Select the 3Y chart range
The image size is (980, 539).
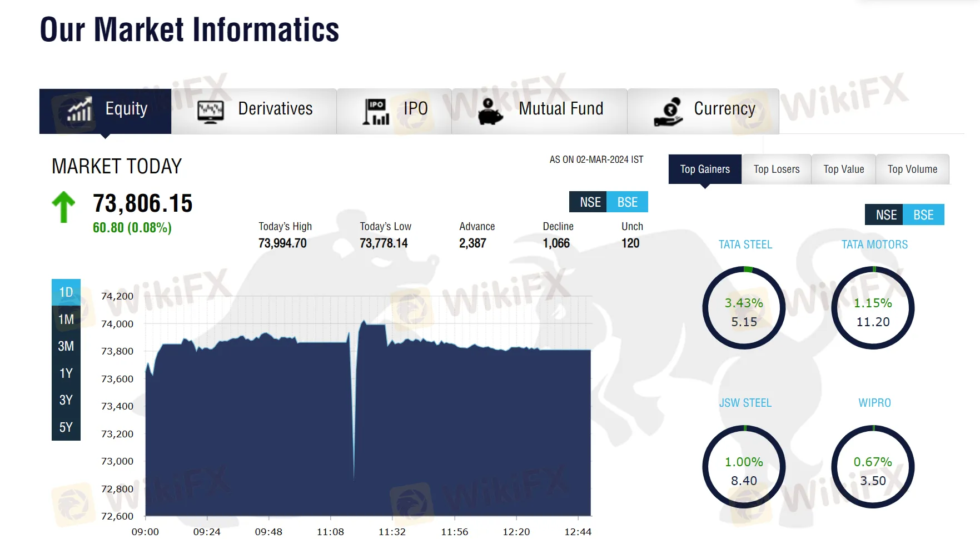tap(66, 400)
